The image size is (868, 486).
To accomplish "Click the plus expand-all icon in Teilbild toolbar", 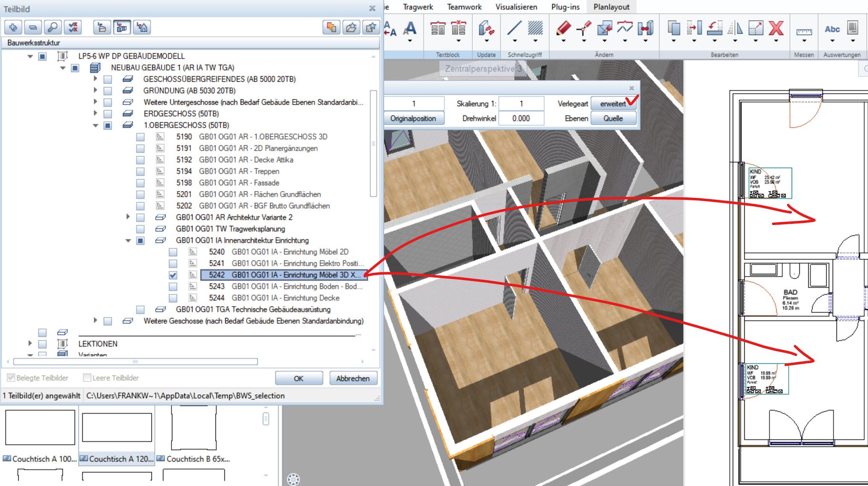I will point(13,28).
